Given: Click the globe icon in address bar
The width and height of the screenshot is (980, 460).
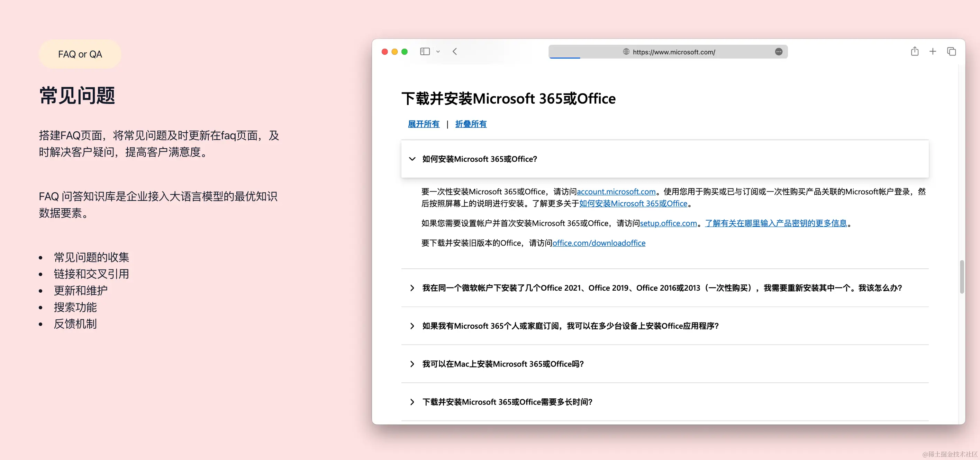Looking at the screenshot, I should (626, 52).
